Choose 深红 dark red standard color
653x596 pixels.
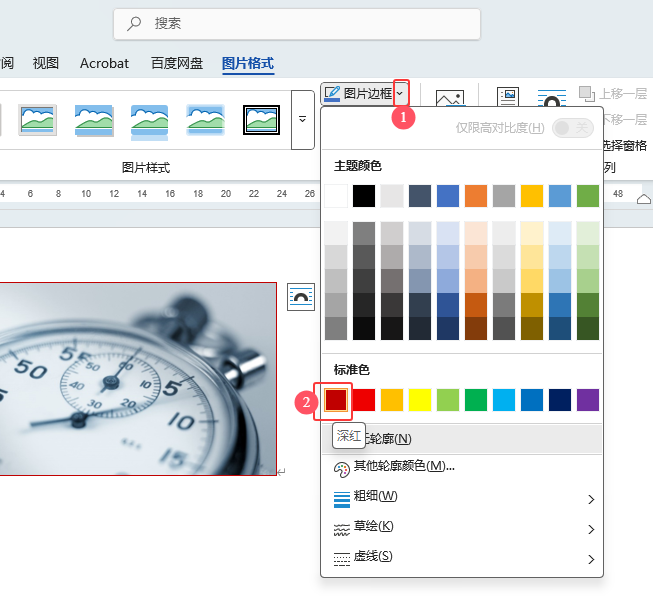click(x=336, y=400)
